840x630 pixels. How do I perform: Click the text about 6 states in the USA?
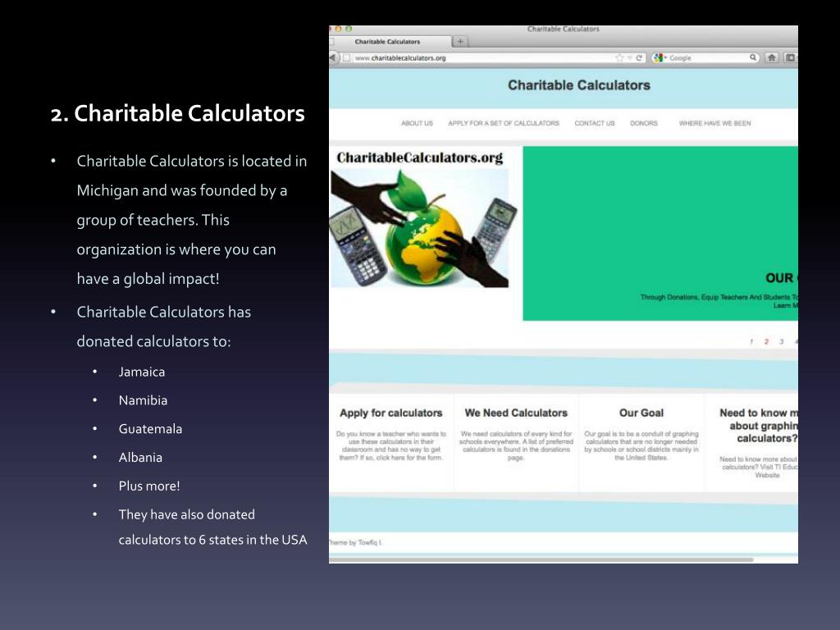tap(212, 527)
